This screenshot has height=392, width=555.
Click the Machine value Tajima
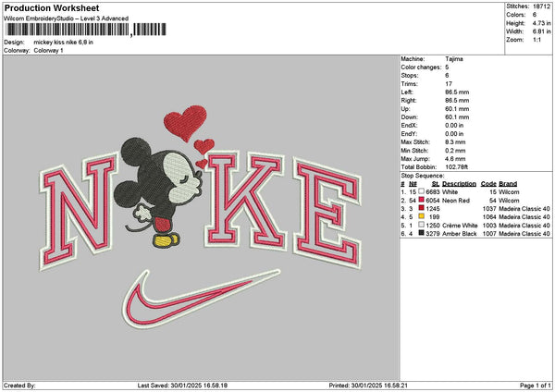pyautogui.click(x=454, y=59)
